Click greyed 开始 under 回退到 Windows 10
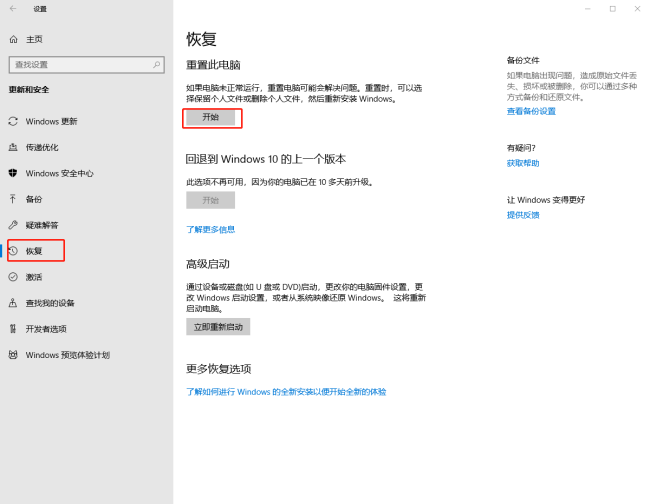Image resolution: width=650 pixels, height=504 pixels. point(211,200)
